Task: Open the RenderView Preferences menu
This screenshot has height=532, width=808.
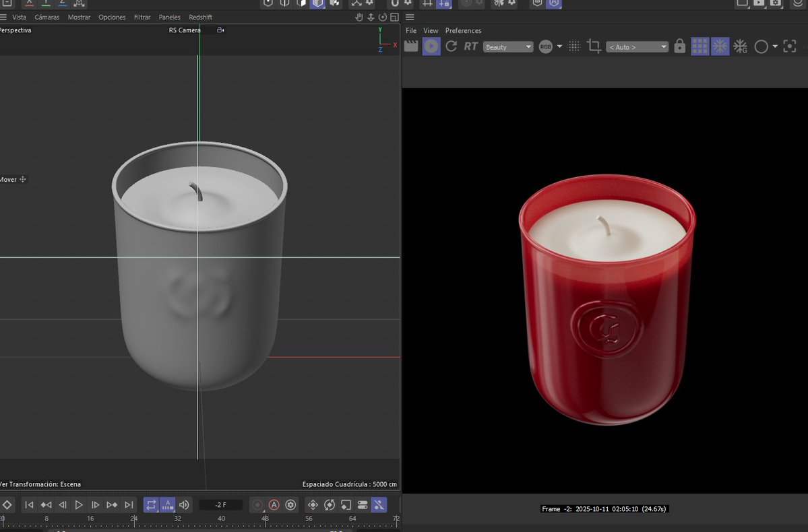Action: 463,30
